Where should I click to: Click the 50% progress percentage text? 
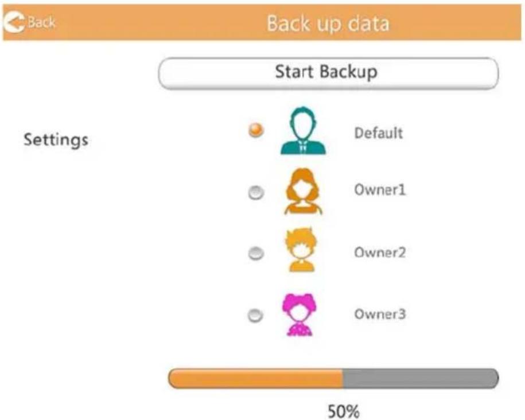click(344, 411)
